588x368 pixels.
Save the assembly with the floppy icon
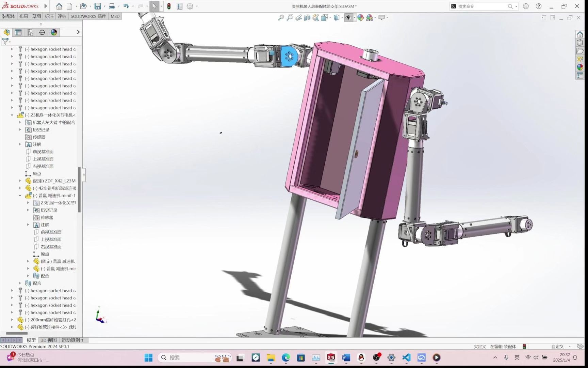point(98,6)
